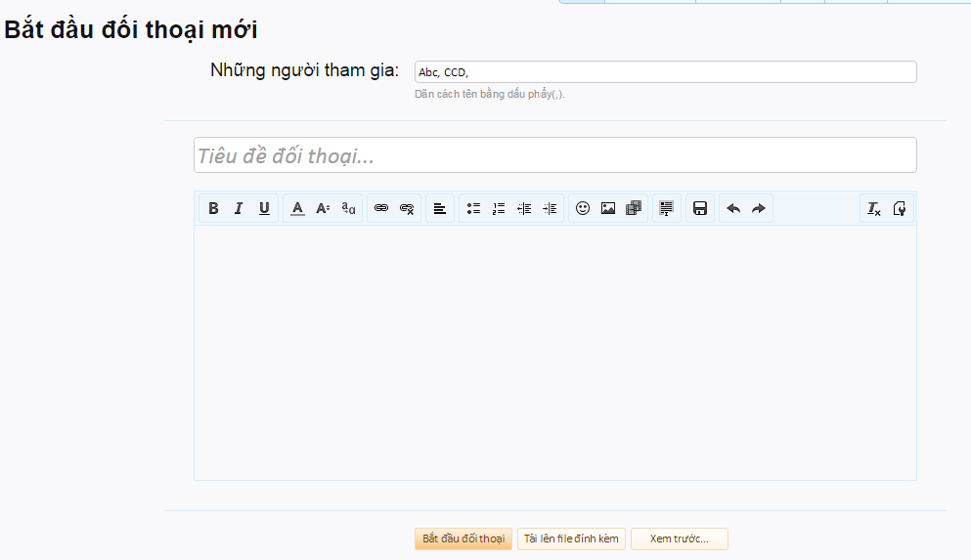The width and height of the screenshot is (971, 560).
Task: Toggle italic text formatting
Action: click(x=238, y=208)
